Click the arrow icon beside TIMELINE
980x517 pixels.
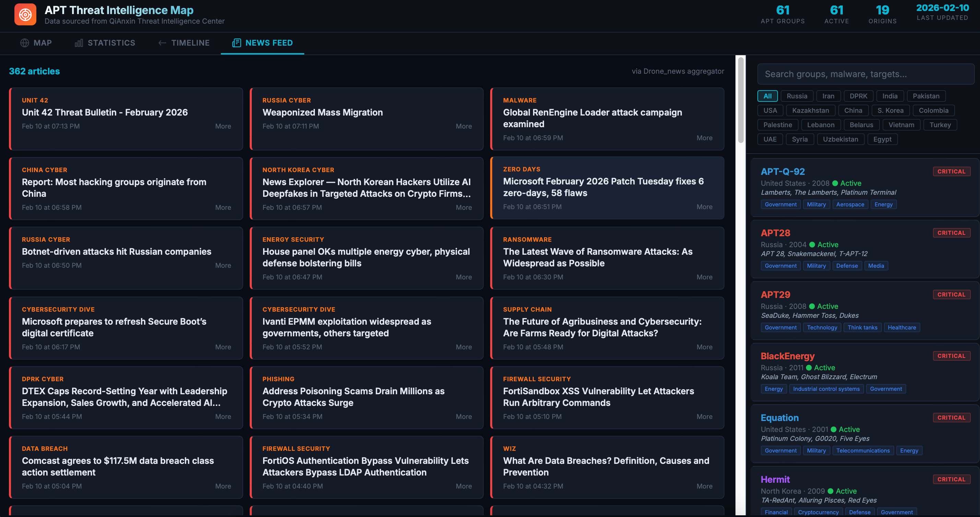162,43
